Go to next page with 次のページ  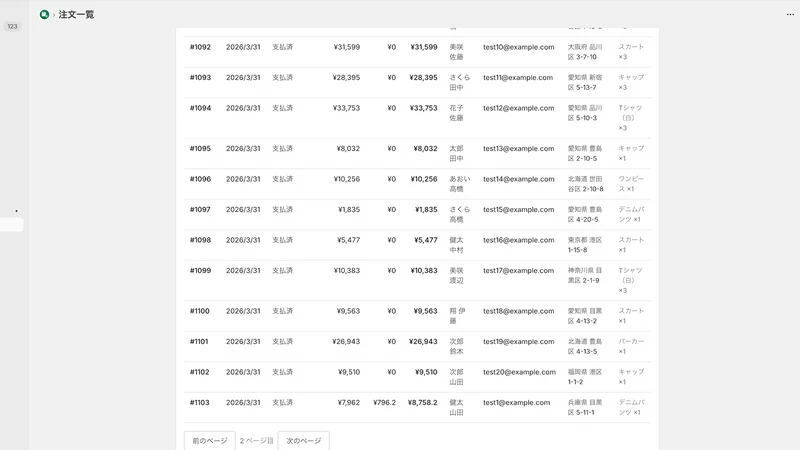[304, 441]
